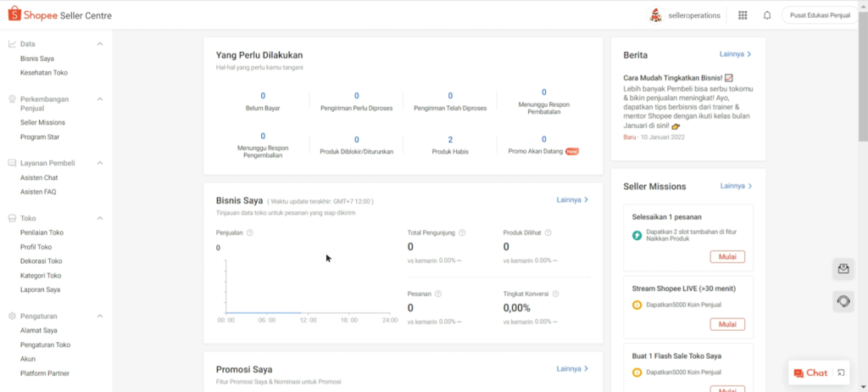Open Kesehatan Toko menu item
Viewport: 868px width, 392px height.
coord(44,73)
